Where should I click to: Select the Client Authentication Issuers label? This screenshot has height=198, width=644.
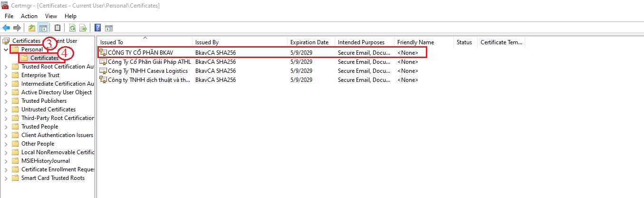tap(58, 135)
